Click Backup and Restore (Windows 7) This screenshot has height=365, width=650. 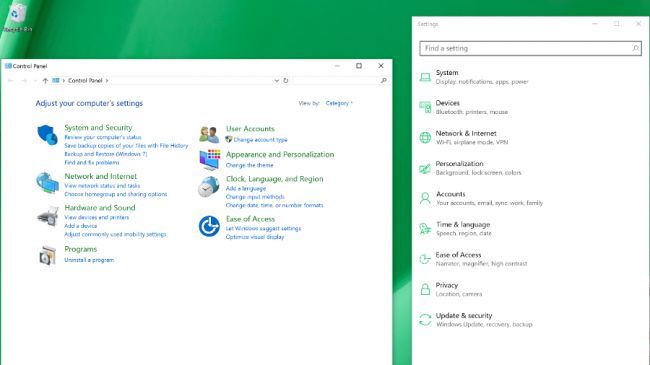pos(106,154)
